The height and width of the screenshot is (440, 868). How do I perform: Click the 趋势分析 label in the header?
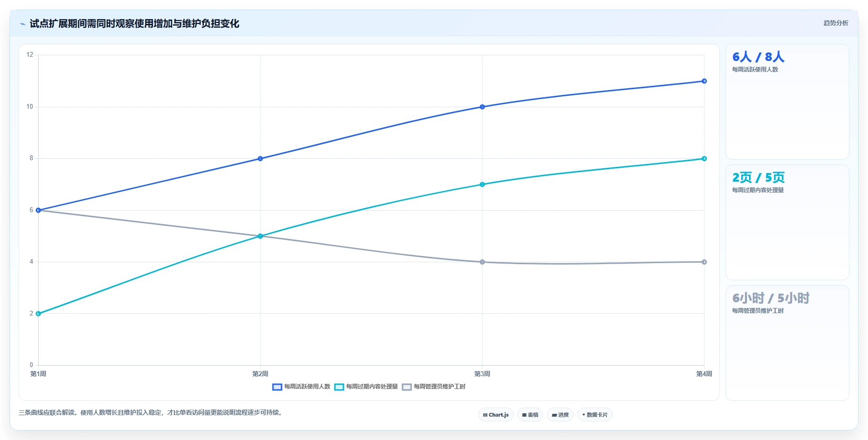point(836,23)
